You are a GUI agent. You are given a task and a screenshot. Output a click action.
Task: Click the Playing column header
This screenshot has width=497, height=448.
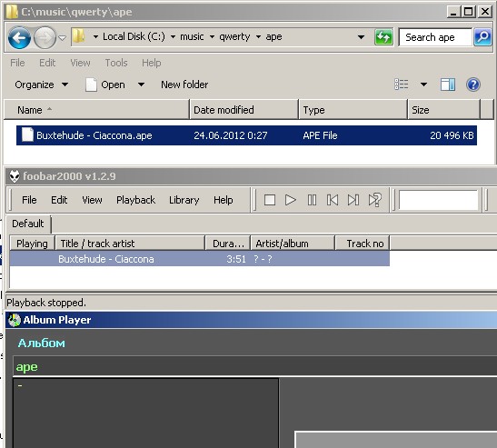(32, 244)
